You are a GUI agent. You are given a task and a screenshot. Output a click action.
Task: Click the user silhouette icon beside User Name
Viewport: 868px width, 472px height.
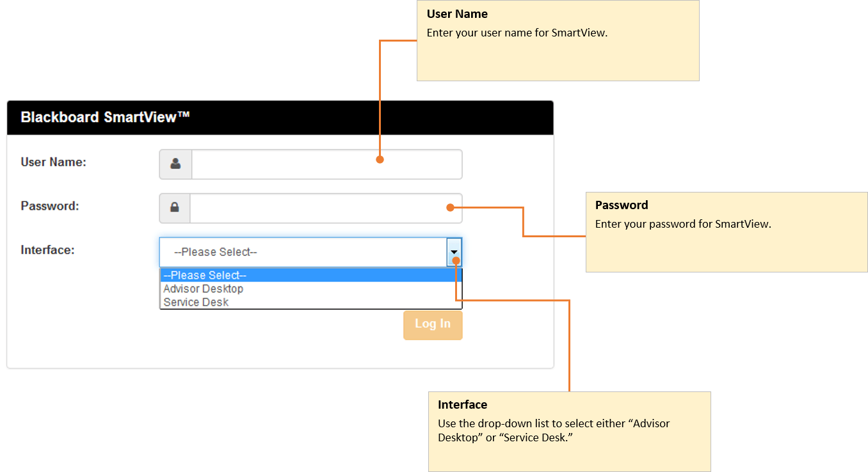pos(175,164)
